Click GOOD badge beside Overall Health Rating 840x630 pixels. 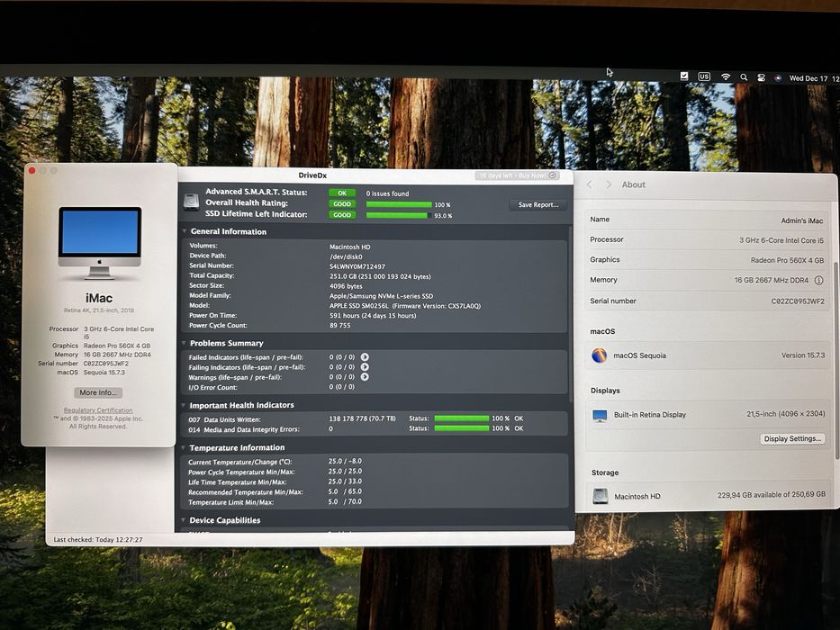coord(342,204)
